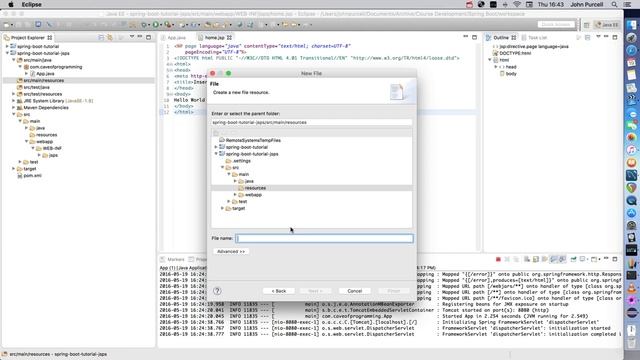Viewport: 640px width, 360px height.
Task: Click the Run button in the Eclipse toolbar
Action: 156,25
